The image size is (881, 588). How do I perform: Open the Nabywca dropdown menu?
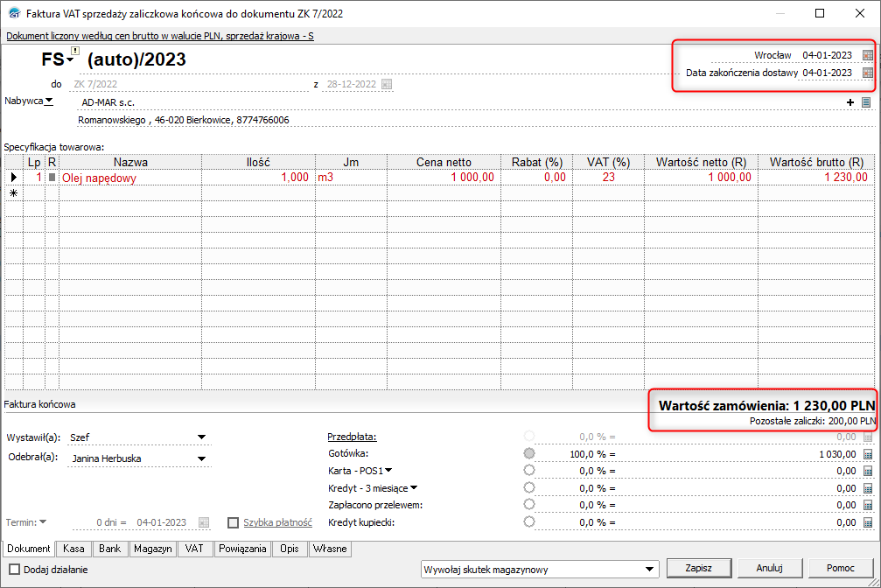tap(49, 101)
